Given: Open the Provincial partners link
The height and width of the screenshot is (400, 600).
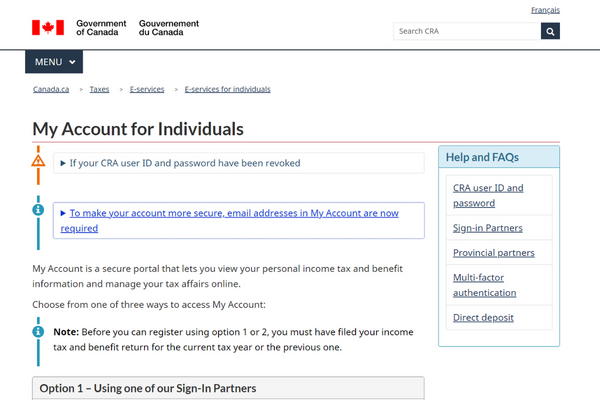Looking at the screenshot, I should coord(494,253).
